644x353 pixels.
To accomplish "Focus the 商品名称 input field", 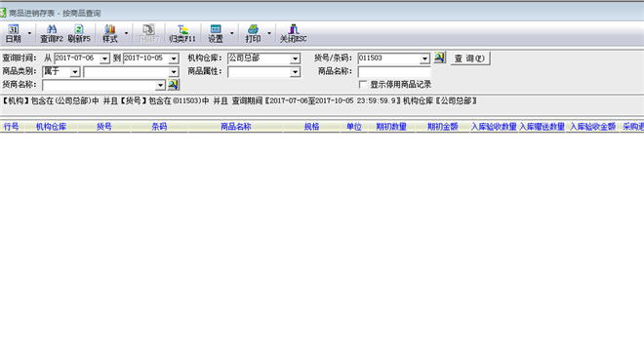I will pyautogui.click(x=394, y=72).
